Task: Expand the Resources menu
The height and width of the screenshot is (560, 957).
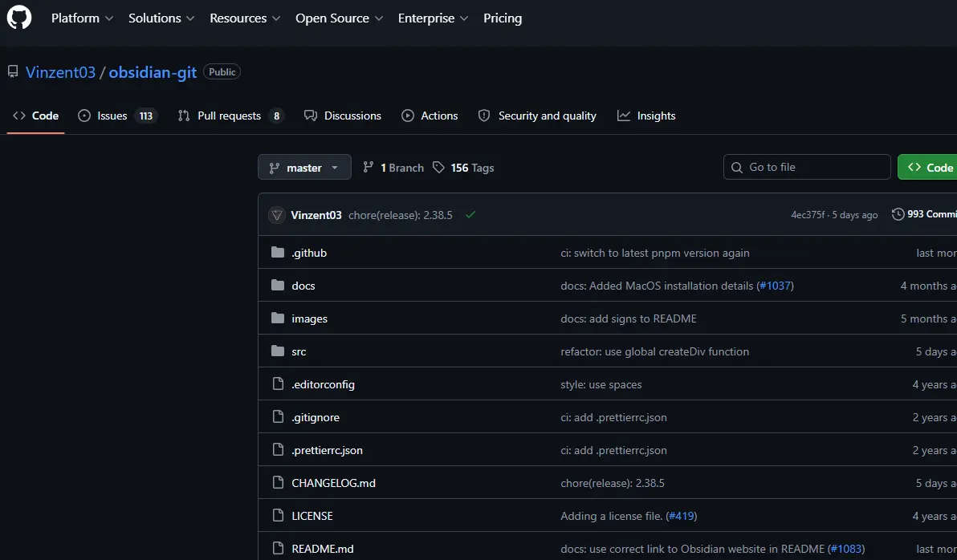Action: (x=245, y=18)
